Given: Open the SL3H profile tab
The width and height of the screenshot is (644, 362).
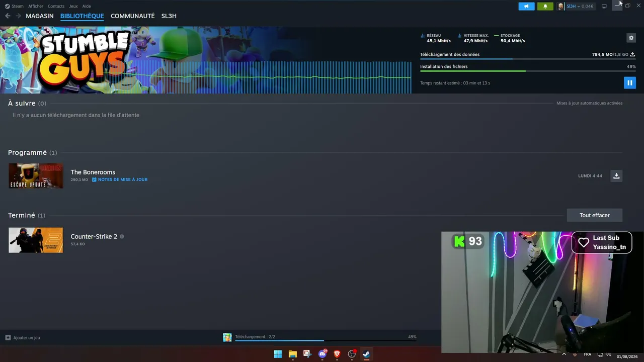Looking at the screenshot, I should 169,16.
